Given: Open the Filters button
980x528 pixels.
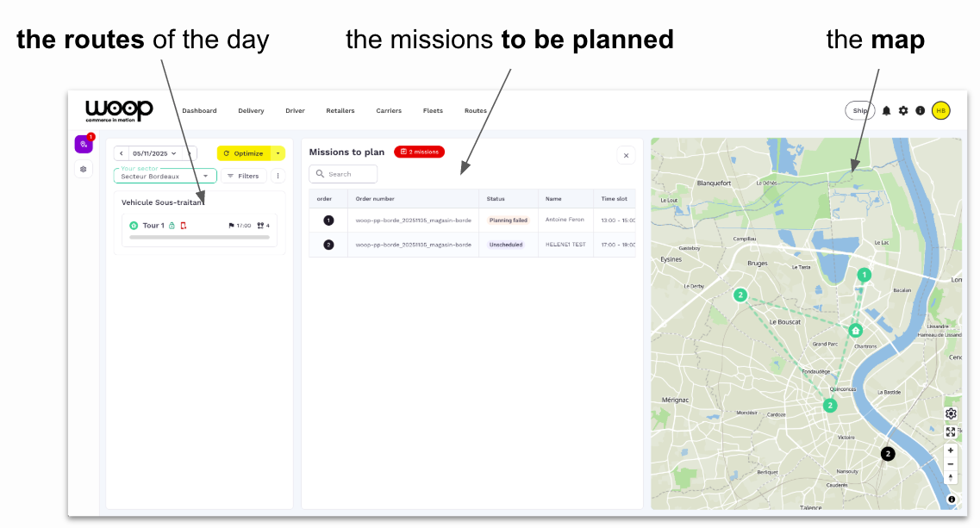Looking at the screenshot, I should tap(243, 176).
